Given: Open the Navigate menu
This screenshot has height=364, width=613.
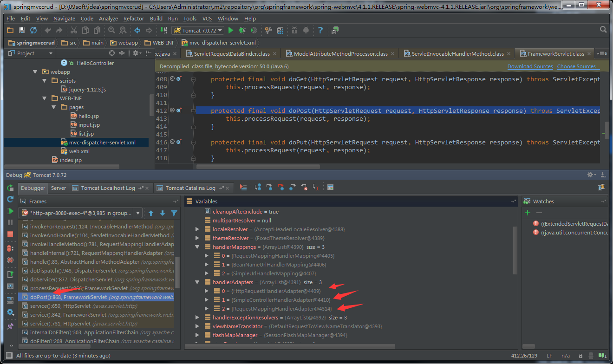Looking at the screenshot, I should pyautogui.click(x=64, y=19).
